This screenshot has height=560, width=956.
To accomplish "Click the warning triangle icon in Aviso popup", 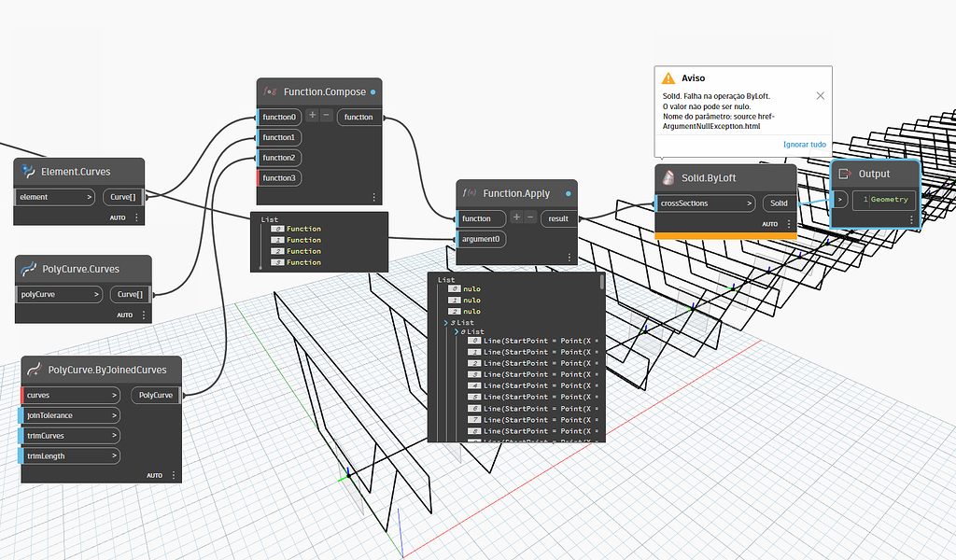I will [x=668, y=79].
